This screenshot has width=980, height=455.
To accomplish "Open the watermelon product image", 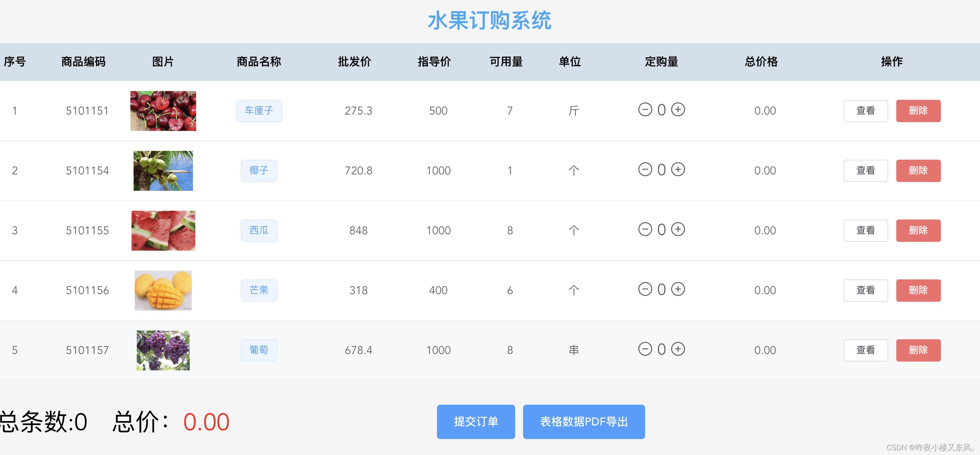I will tap(163, 231).
